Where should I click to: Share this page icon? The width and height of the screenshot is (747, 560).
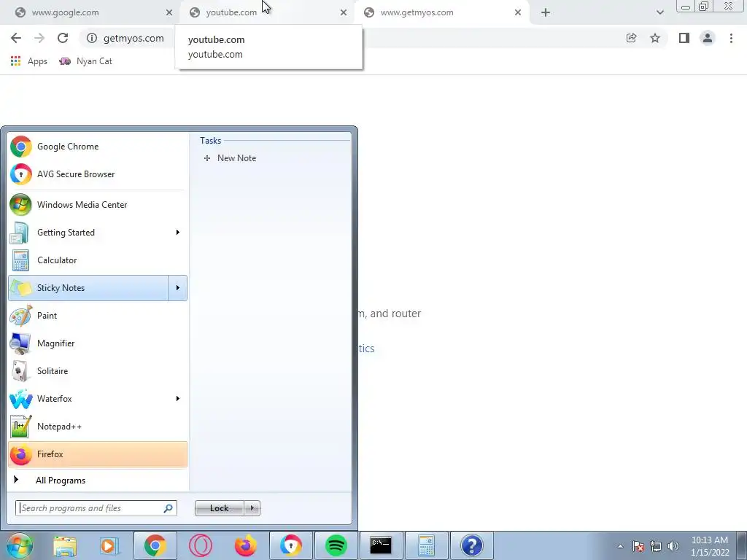[631, 38]
